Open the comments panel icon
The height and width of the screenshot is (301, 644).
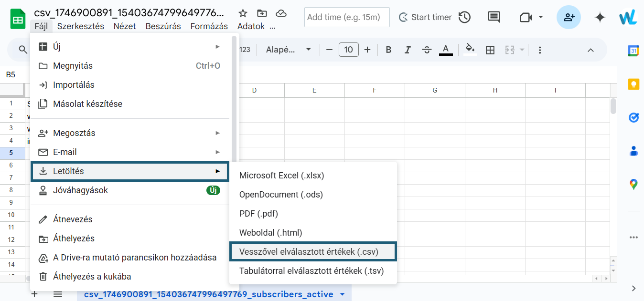pyautogui.click(x=494, y=17)
